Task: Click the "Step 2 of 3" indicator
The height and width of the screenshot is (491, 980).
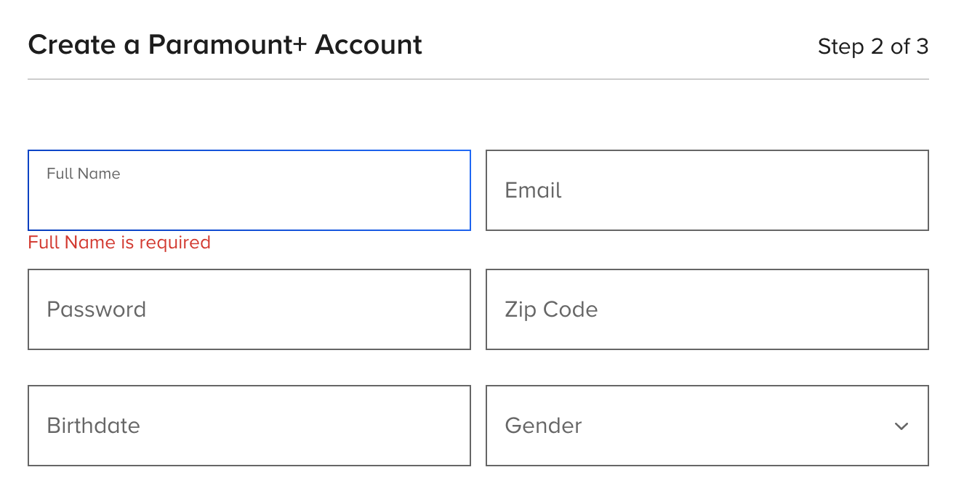Action: click(872, 46)
